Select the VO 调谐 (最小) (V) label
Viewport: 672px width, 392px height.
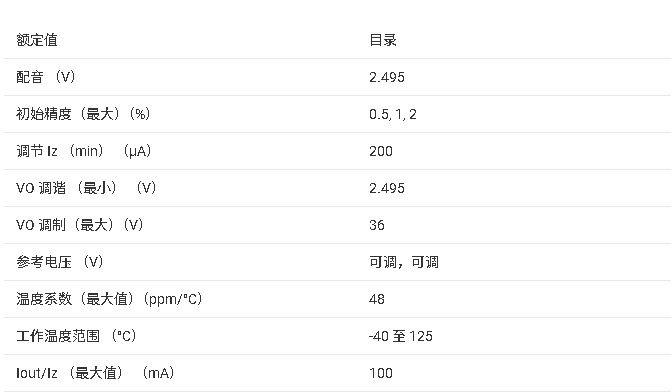pyautogui.click(x=86, y=188)
